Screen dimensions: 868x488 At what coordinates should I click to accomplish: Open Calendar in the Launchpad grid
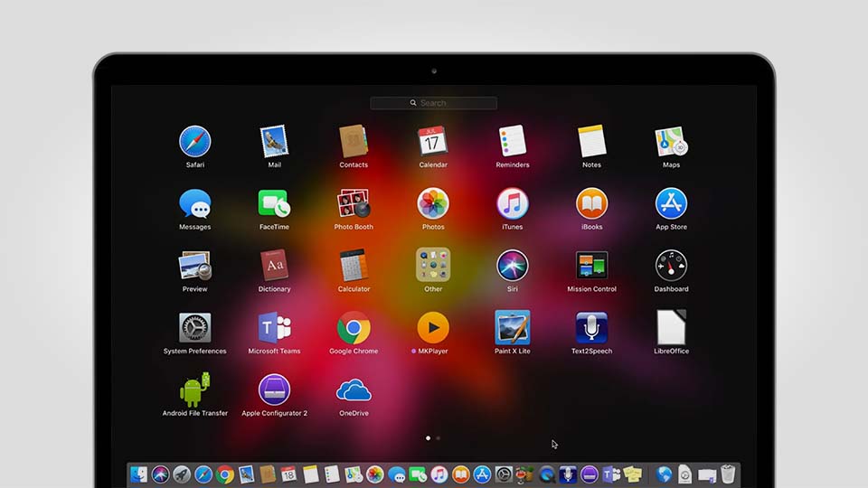433,141
